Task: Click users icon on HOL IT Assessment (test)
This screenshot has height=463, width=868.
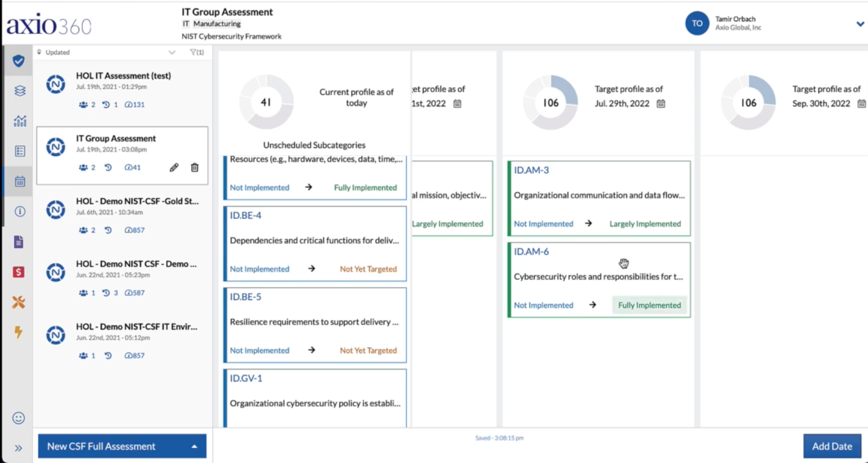Action: point(83,105)
